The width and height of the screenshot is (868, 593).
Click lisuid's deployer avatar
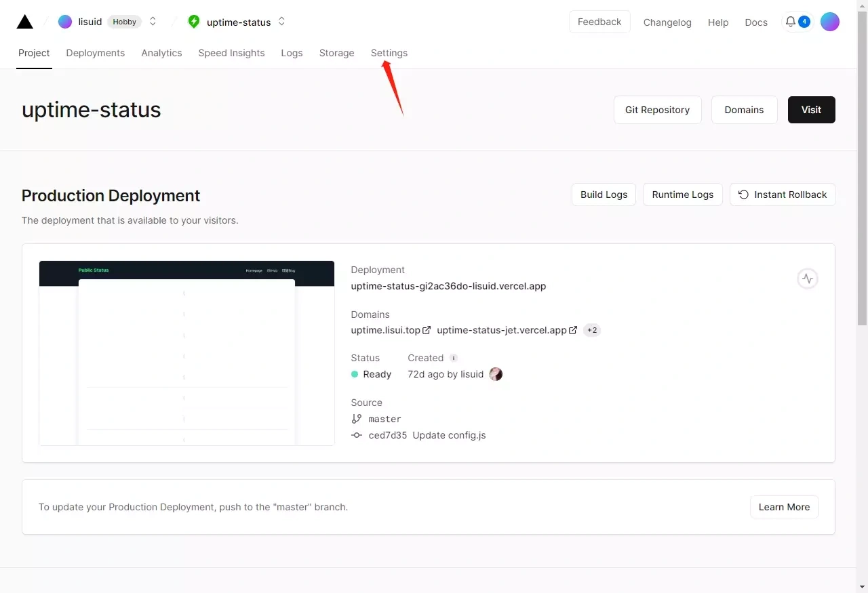pyautogui.click(x=496, y=374)
